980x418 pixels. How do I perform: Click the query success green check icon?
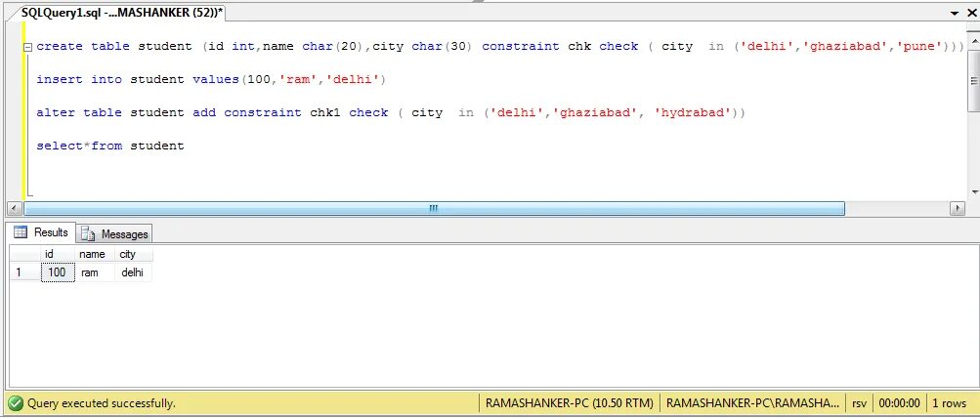16,403
